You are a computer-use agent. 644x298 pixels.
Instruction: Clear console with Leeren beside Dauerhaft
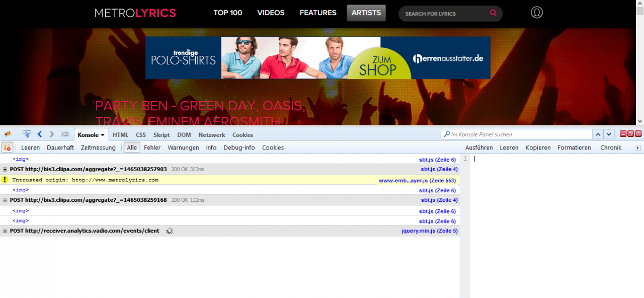click(x=31, y=147)
